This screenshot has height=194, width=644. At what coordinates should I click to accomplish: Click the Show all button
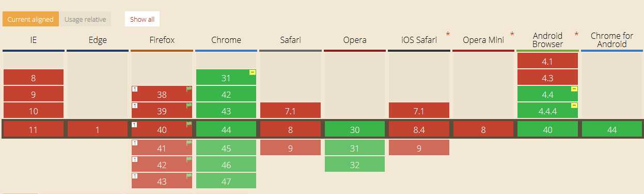tap(142, 19)
